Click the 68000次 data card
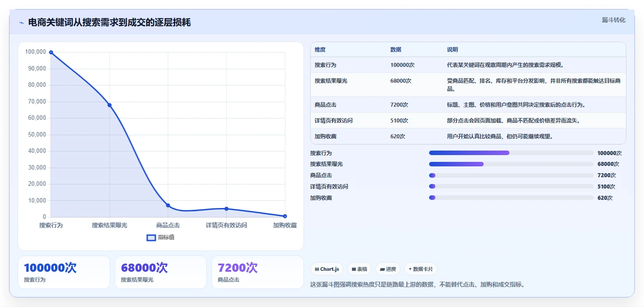Screen dimensions: 644x307 click(x=161, y=272)
